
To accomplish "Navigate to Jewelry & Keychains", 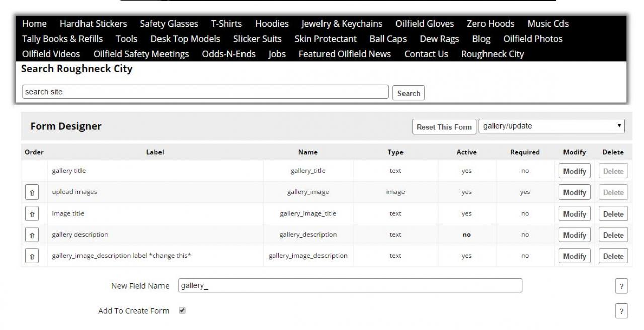I will (342, 24).
